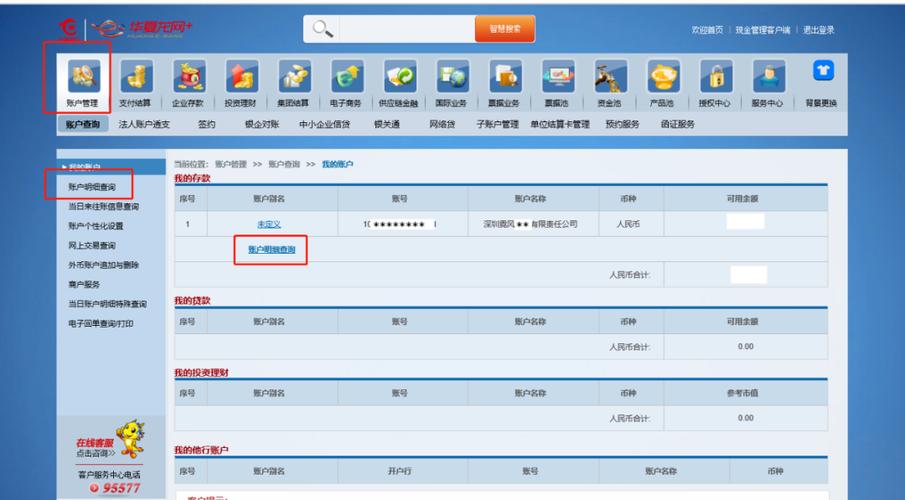Select 电子回单查询打印 in the left sidebar
905x500 pixels.
click(101, 323)
